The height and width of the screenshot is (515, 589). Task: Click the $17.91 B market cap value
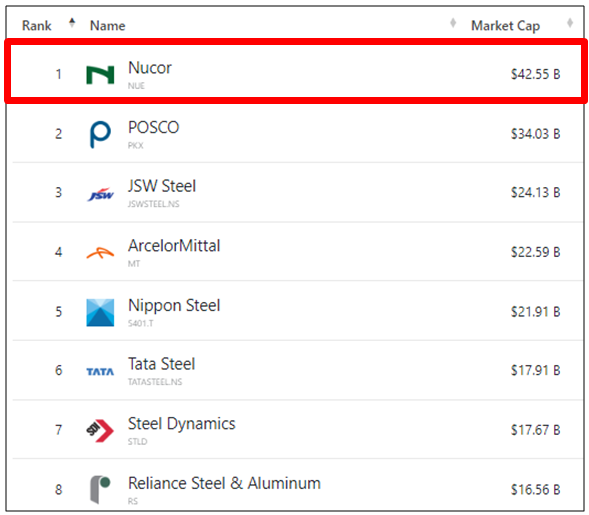pos(535,371)
